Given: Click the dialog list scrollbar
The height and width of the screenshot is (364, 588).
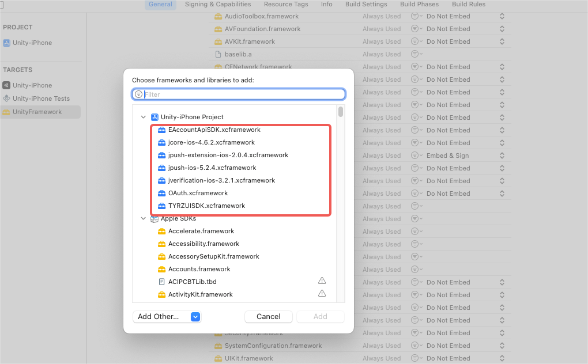Looking at the screenshot, I should 341,112.
